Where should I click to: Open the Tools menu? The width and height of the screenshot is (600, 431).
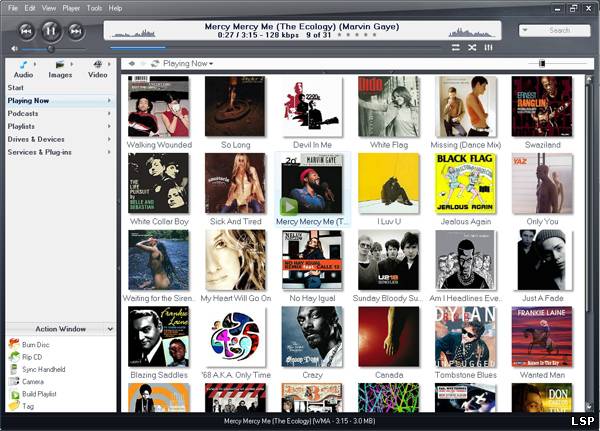pyautogui.click(x=94, y=8)
